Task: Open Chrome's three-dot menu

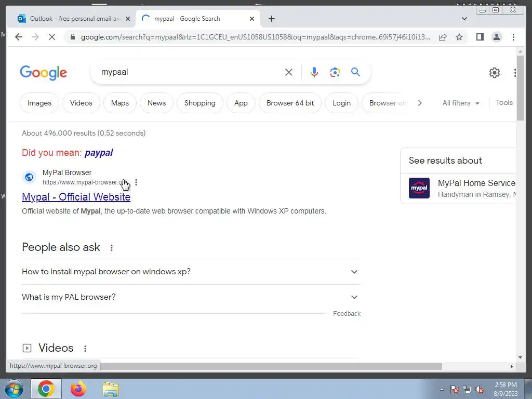Action: click(x=513, y=37)
